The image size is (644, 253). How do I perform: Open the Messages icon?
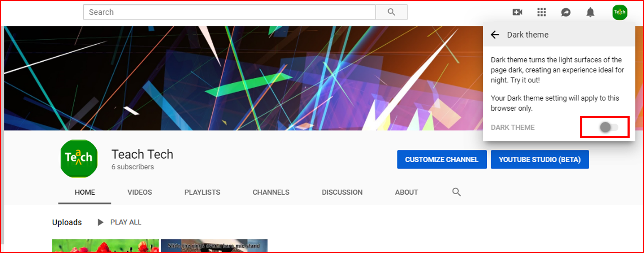click(x=566, y=12)
